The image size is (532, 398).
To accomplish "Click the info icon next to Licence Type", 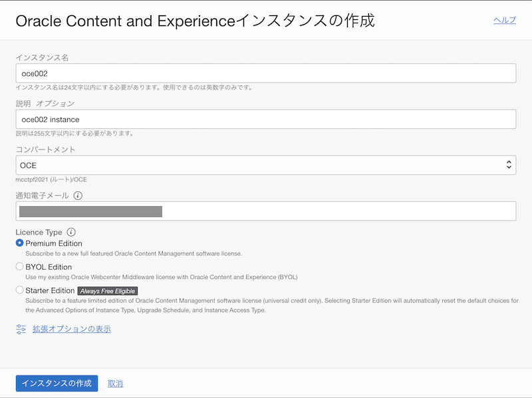I will (71, 233).
